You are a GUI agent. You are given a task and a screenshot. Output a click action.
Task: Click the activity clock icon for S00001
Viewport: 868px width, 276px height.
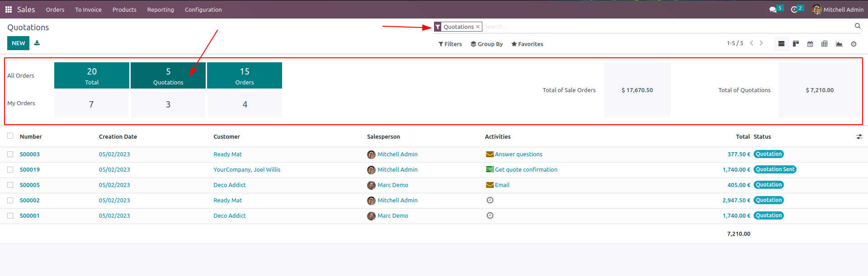coord(490,215)
